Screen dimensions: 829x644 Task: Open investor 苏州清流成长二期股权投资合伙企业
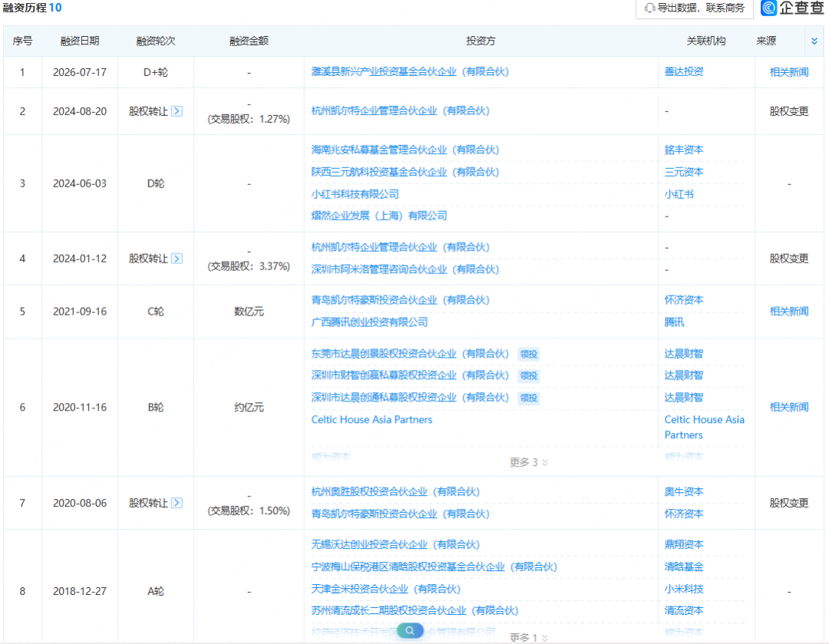414,611
